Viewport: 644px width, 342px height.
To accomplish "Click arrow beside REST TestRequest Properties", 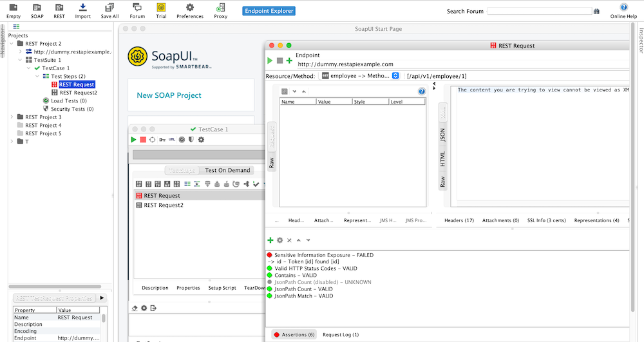I will pyautogui.click(x=102, y=298).
